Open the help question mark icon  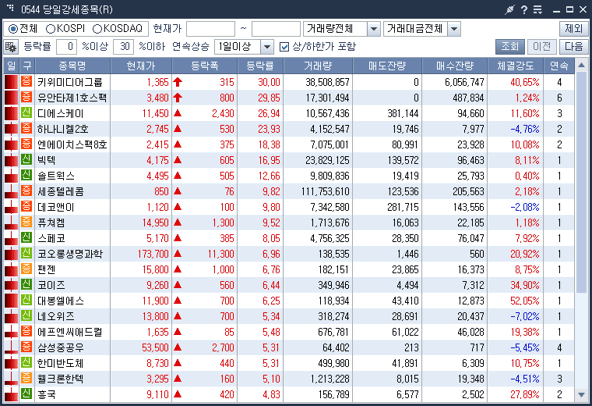pyautogui.click(x=524, y=10)
